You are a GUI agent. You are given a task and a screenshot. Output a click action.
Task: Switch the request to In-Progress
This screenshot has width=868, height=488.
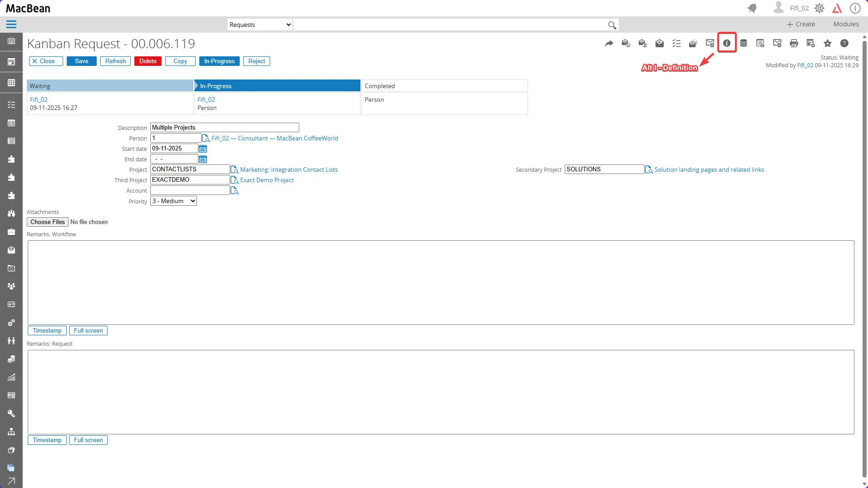[219, 61]
